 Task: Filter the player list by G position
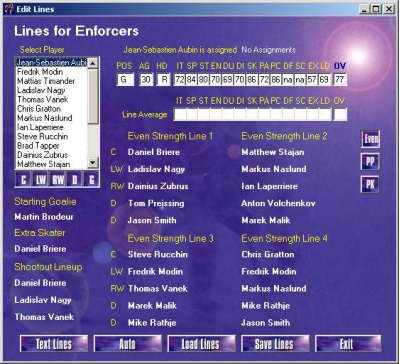pos(91,180)
